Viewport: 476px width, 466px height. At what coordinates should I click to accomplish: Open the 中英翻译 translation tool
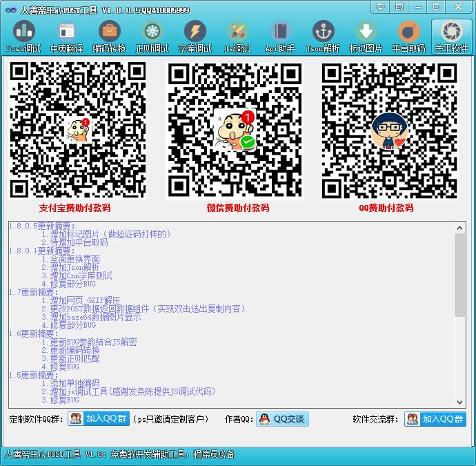(67, 37)
